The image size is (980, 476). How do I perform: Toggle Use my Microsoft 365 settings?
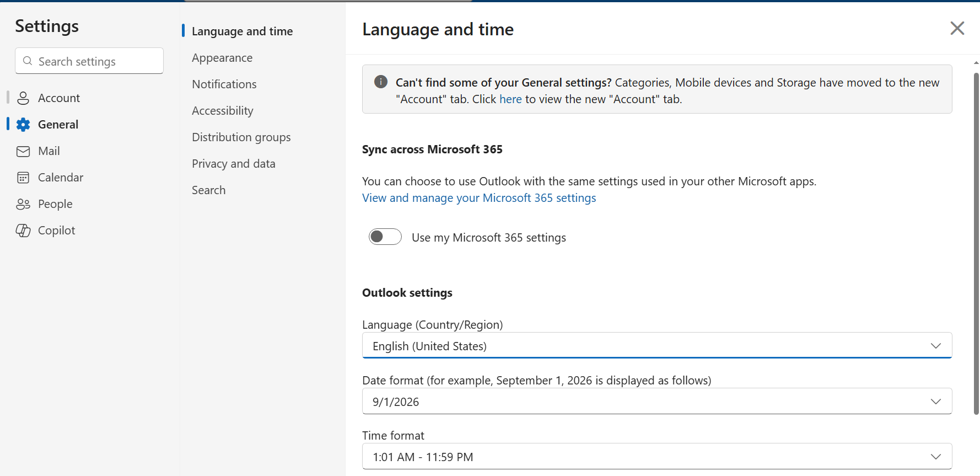pyautogui.click(x=385, y=237)
